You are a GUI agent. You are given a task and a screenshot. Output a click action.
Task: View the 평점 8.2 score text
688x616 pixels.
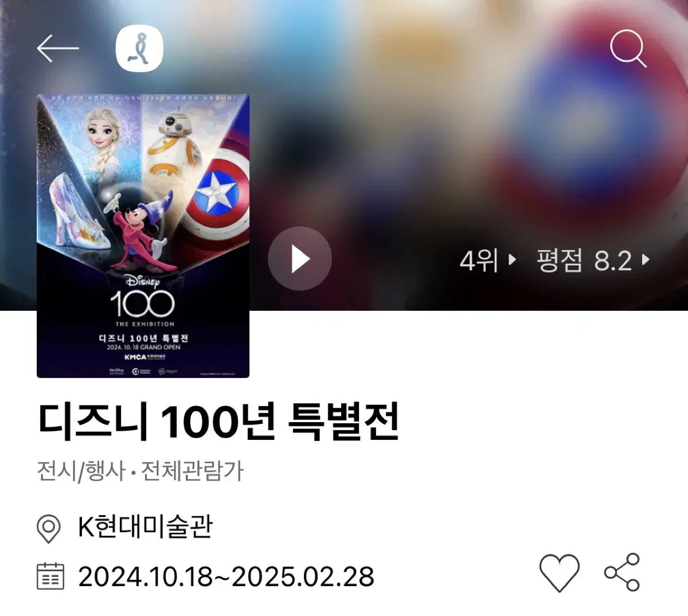(584, 260)
